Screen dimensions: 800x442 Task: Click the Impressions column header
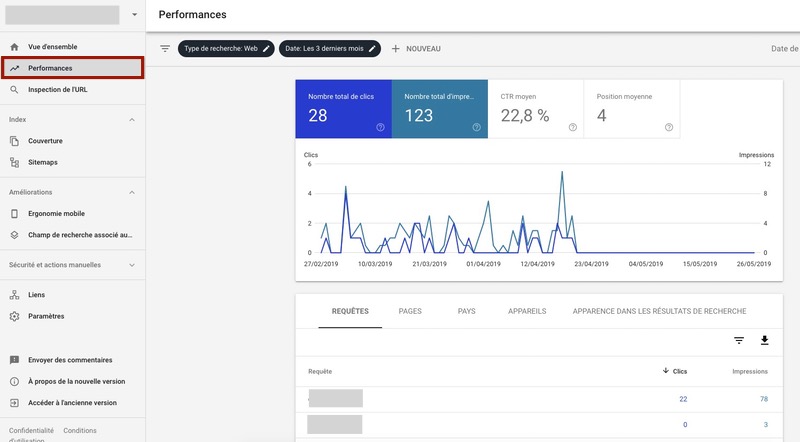[x=749, y=372]
